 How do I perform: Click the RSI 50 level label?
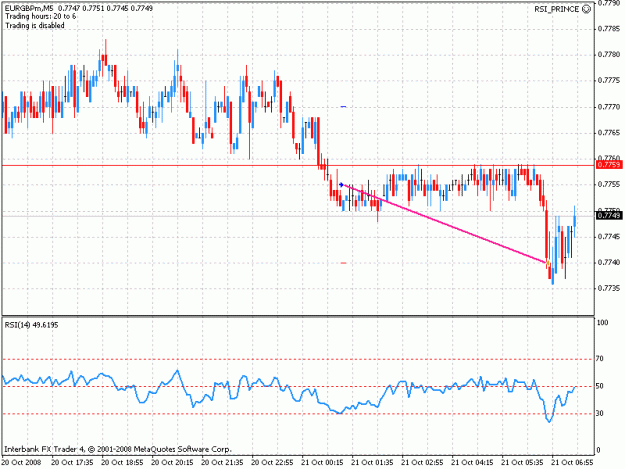pos(599,386)
